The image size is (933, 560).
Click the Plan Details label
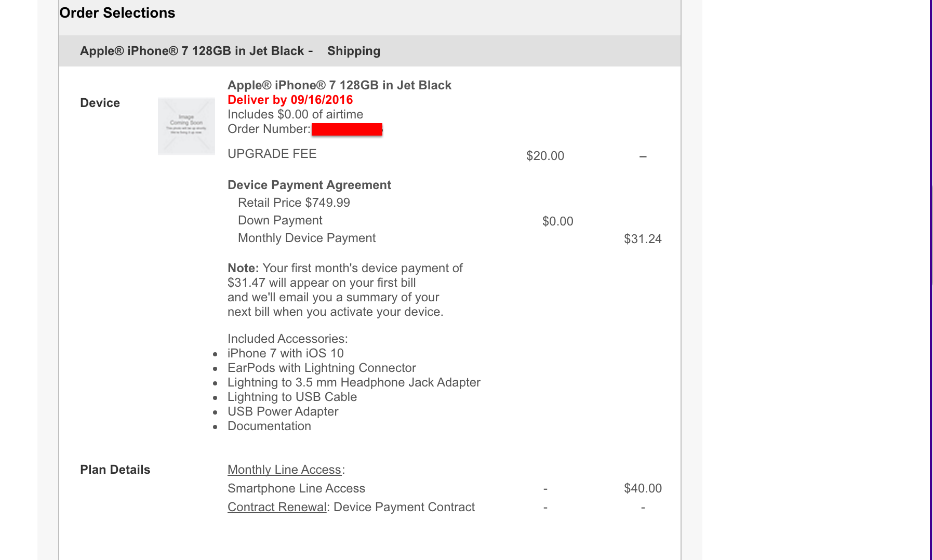115,470
